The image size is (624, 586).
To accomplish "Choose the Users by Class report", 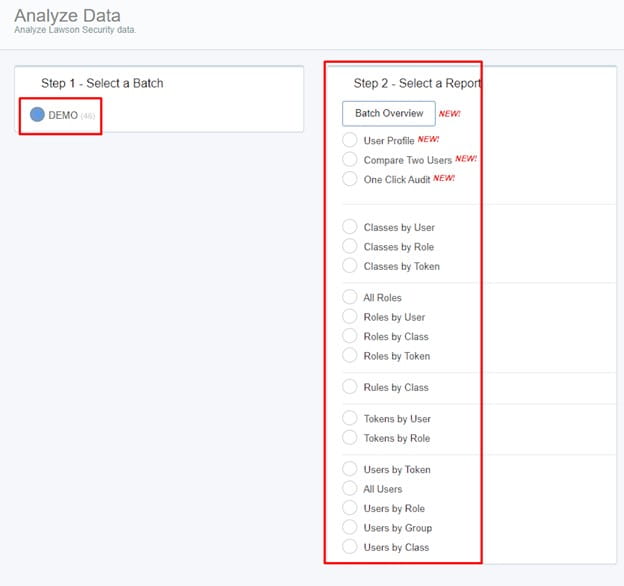I will (350, 547).
